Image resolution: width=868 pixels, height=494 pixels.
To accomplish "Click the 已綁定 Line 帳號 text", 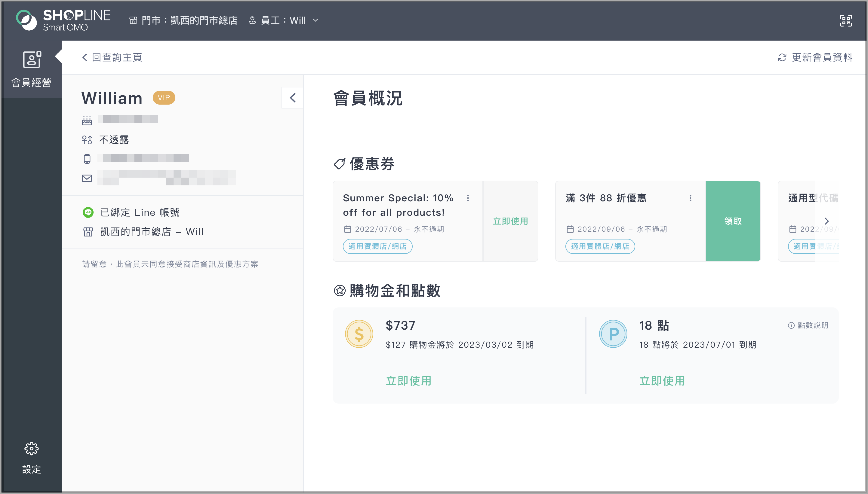I will click(x=140, y=212).
